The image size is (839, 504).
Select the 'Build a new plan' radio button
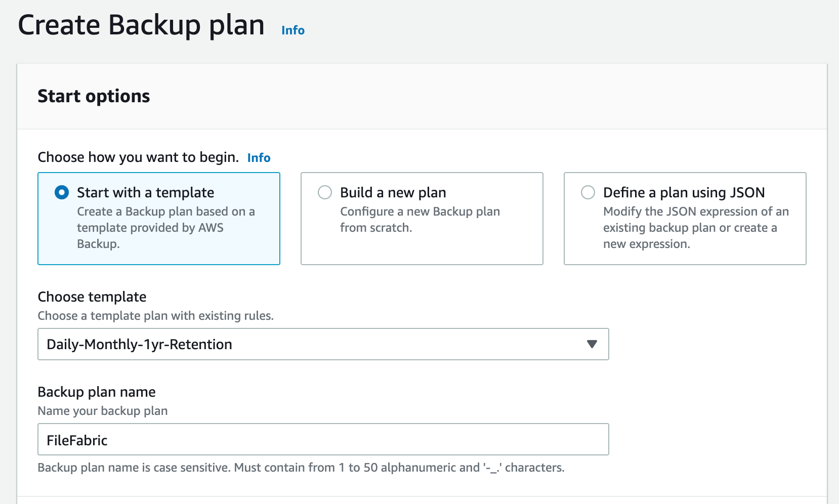324,192
